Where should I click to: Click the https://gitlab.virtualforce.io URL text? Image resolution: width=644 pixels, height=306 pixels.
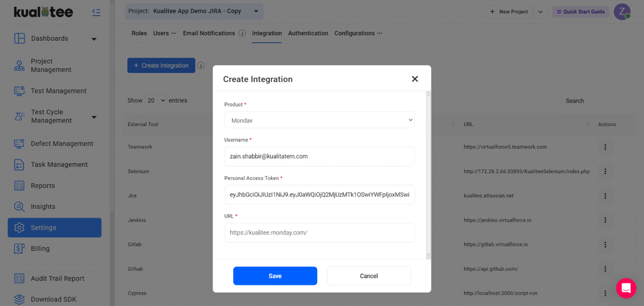pyautogui.click(x=496, y=244)
